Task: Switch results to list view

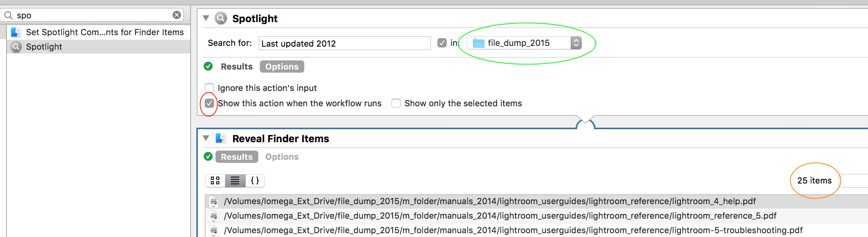Action: coord(235,180)
